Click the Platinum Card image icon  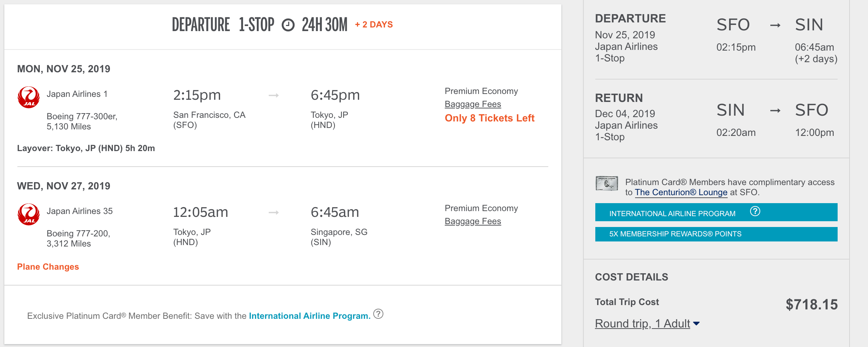point(607,183)
